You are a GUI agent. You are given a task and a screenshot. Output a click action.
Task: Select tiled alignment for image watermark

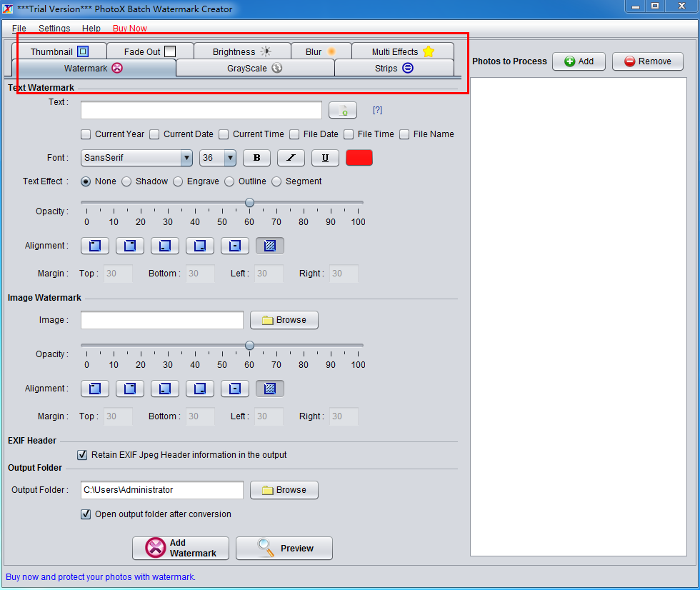pos(270,389)
